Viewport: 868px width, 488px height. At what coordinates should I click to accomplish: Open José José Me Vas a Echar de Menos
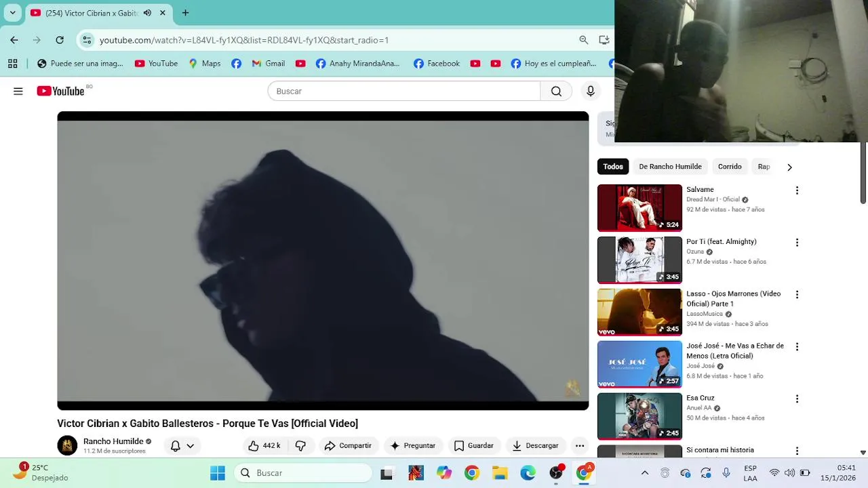tap(735, 350)
